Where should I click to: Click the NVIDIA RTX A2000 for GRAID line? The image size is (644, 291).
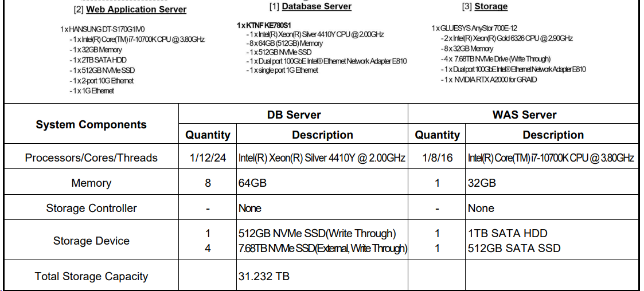pyautogui.click(x=489, y=80)
